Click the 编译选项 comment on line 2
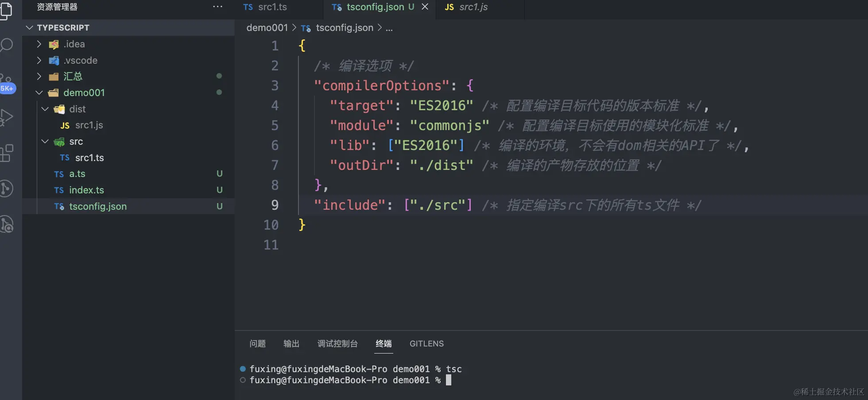 tap(364, 66)
